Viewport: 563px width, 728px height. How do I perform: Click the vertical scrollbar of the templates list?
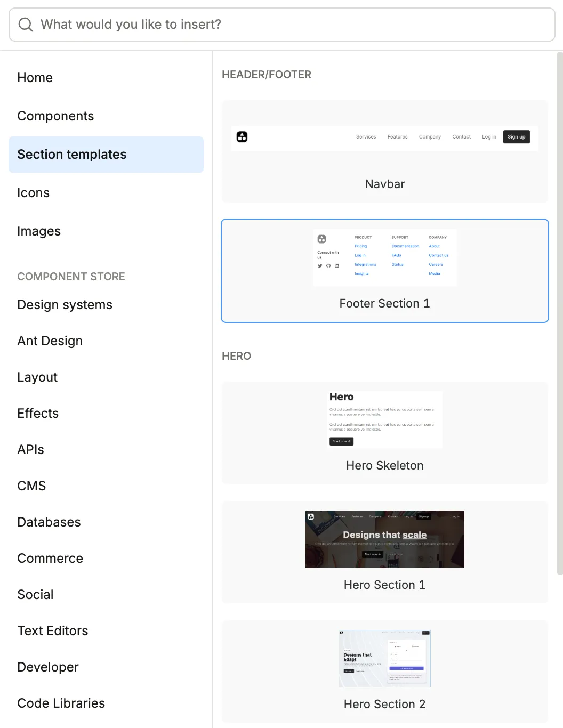click(x=559, y=313)
